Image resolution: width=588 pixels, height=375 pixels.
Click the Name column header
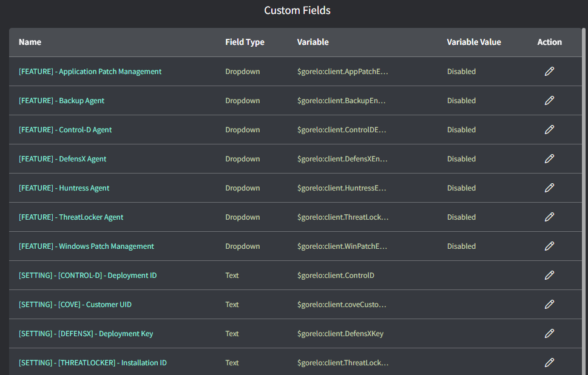[x=30, y=42]
